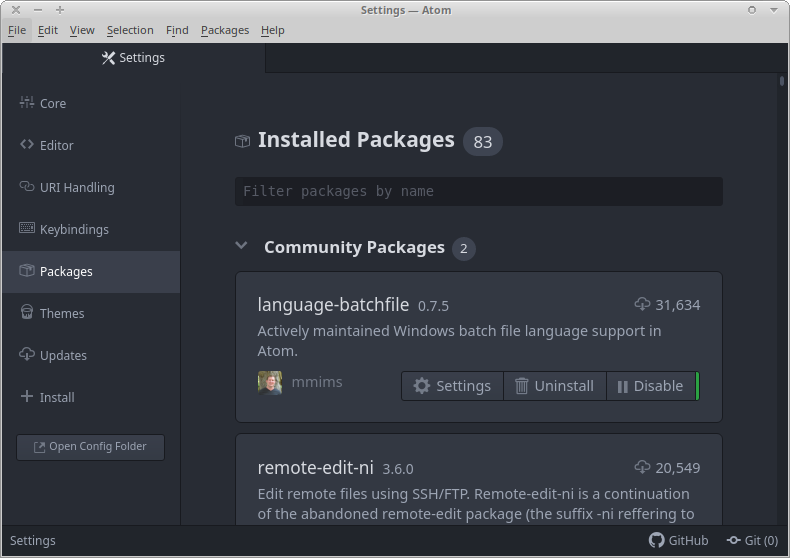
Task: Click the Install plus icon
Action: tap(27, 397)
